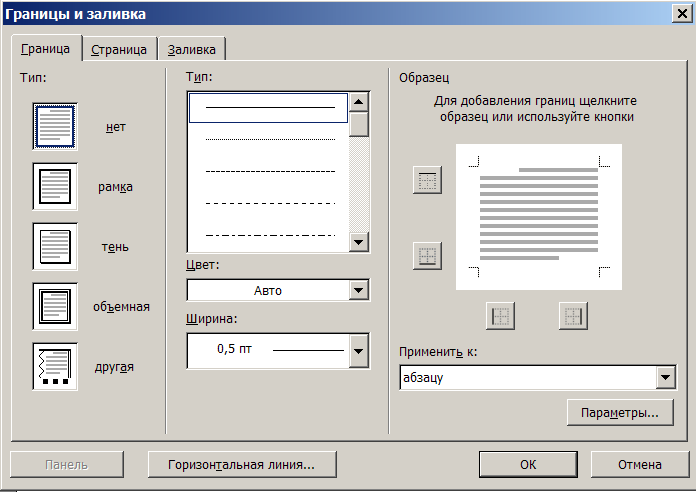
Task: Click line style list scroll-down arrow
Action: point(359,242)
